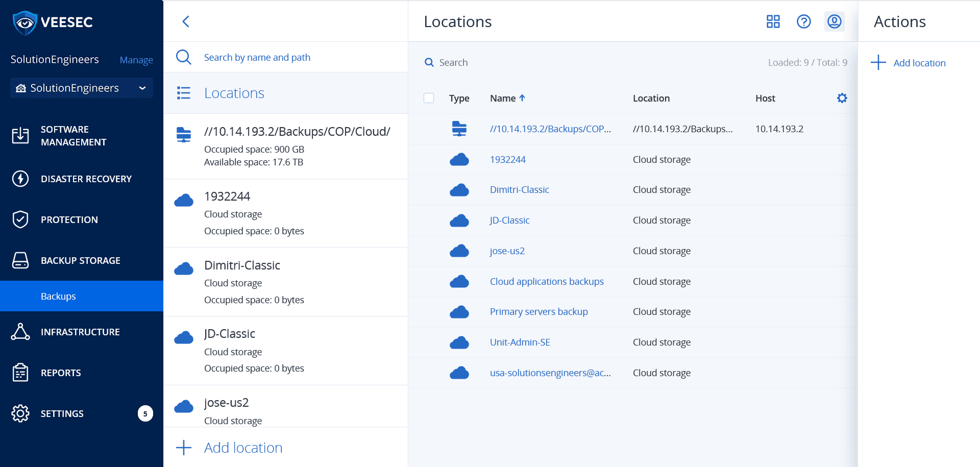Open column settings gear icon
Viewport: 980px width, 467px height.
(x=842, y=98)
